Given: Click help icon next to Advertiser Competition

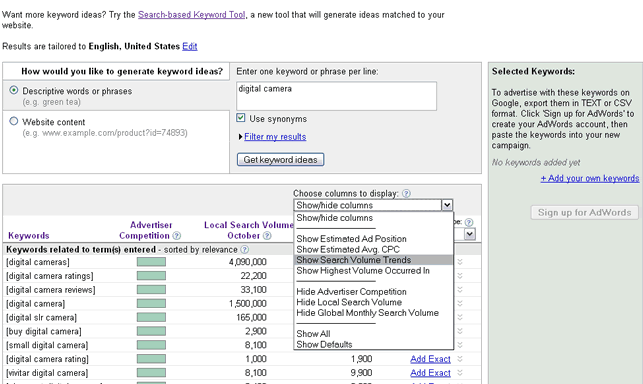Looking at the screenshot, I should tap(177, 235).
